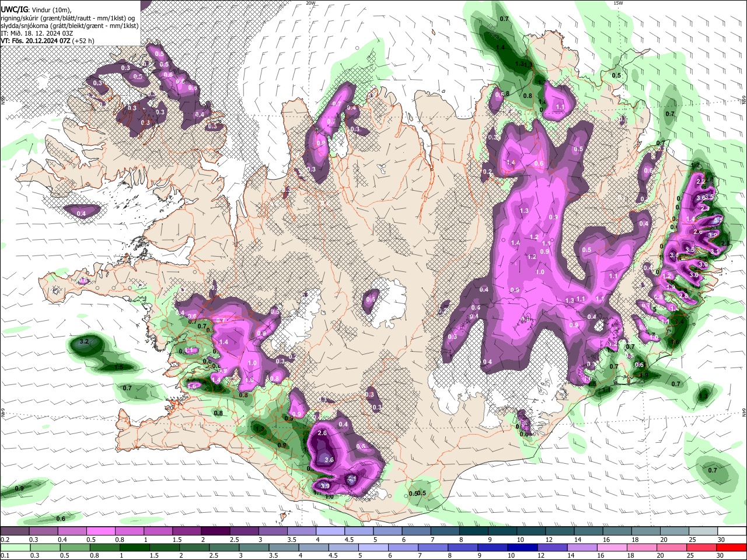Pick upper legend swatch between 0.2 and 0.3

pyautogui.click(x=15, y=531)
